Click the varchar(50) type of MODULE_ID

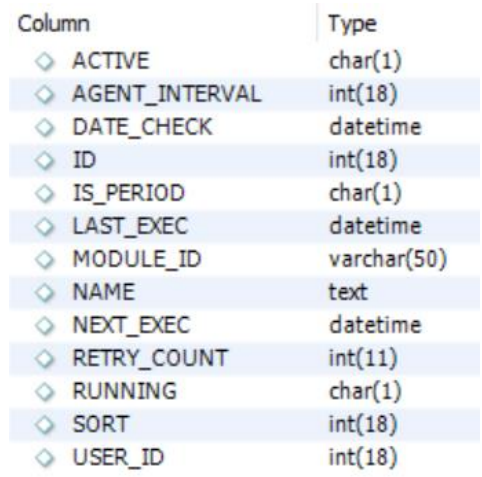pyautogui.click(x=388, y=259)
